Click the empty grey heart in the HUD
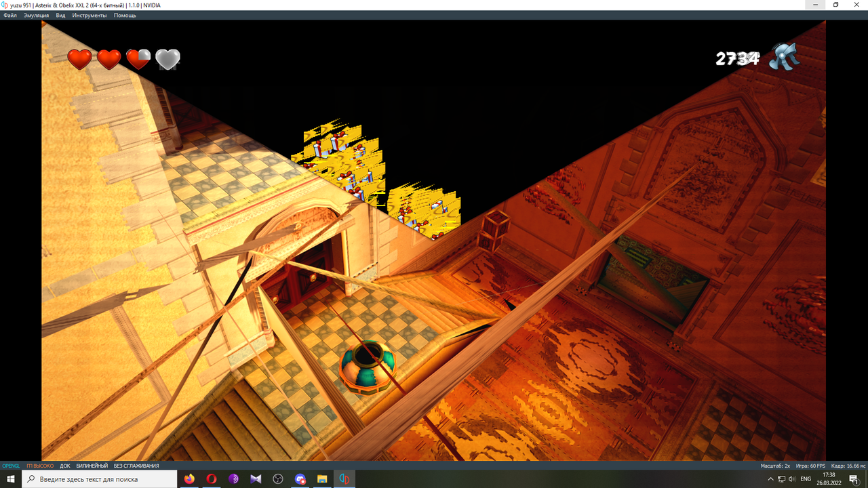This screenshot has height=488, width=868. coord(167,60)
